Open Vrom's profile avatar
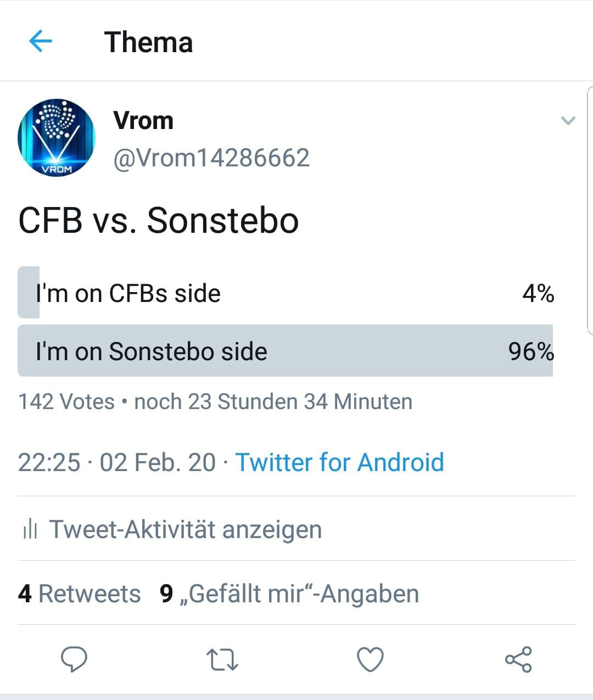This screenshot has height=700, width=593. coord(57,138)
